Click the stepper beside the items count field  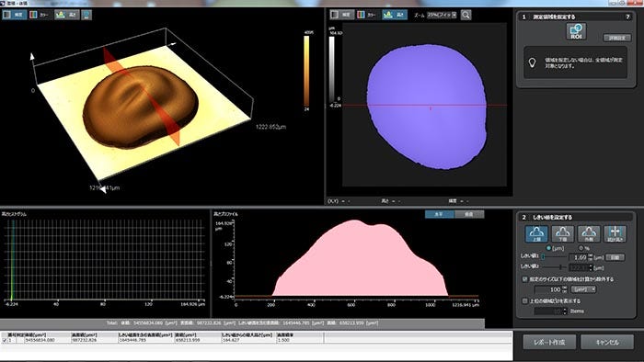click(565, 311)
